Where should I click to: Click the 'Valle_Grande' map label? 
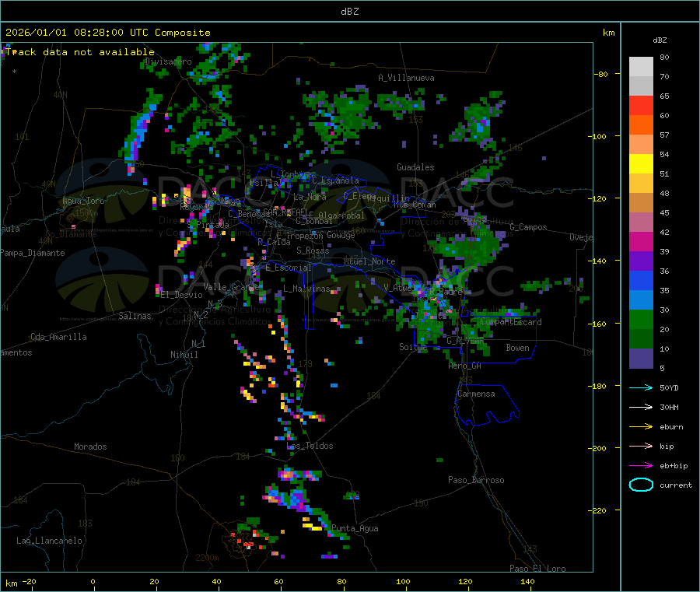click(x=231, y=287)
